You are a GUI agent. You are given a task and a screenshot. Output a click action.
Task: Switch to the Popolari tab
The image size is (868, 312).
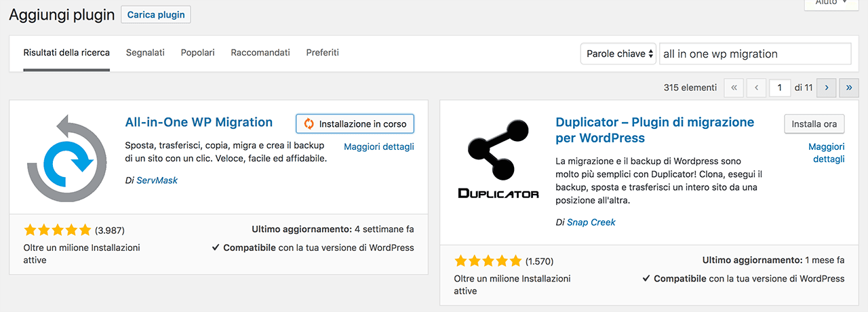197,52
